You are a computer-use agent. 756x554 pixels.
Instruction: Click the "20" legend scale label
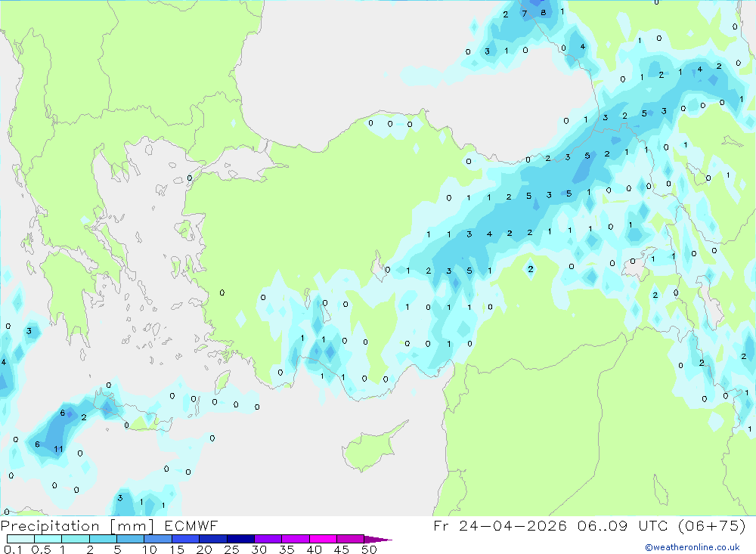pyautogui.click(x=204, y=549)
